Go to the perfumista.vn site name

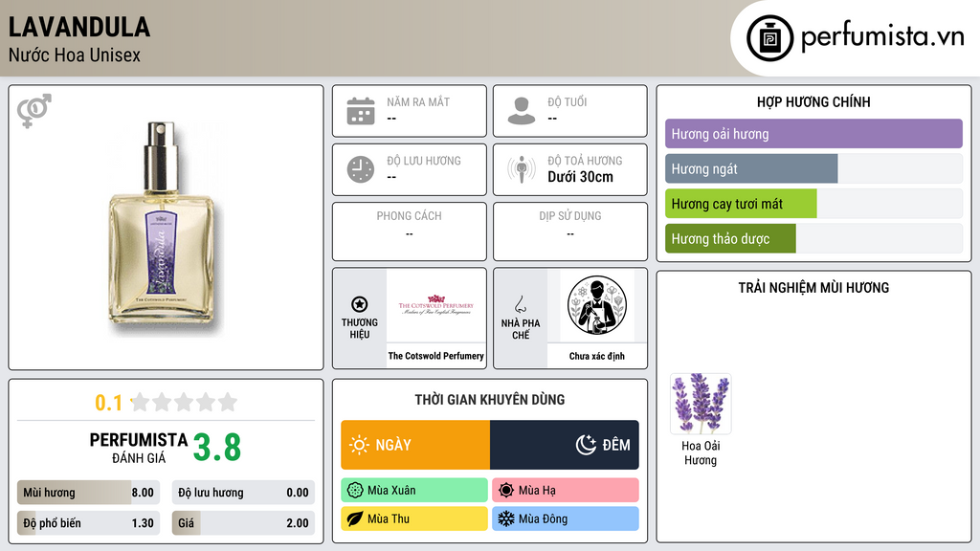[x=882, y=37]
